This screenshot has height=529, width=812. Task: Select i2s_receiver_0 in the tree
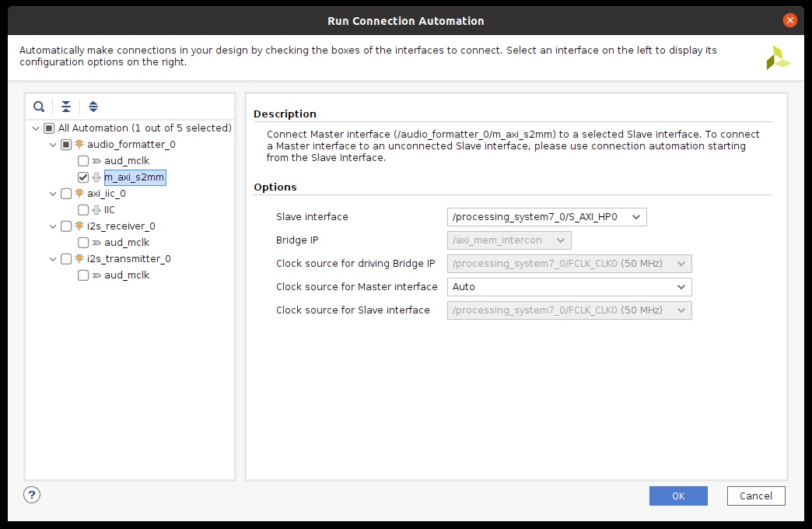[x=121, y=226]
